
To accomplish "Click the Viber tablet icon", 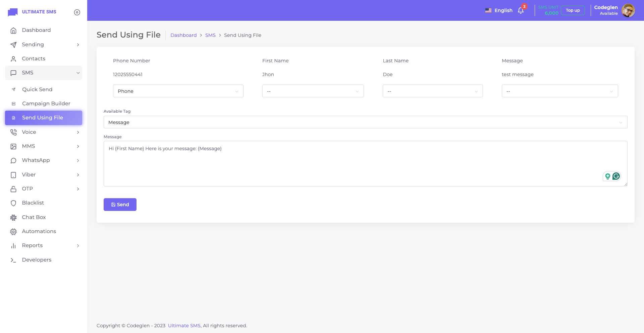I will (x=13, y=175).
